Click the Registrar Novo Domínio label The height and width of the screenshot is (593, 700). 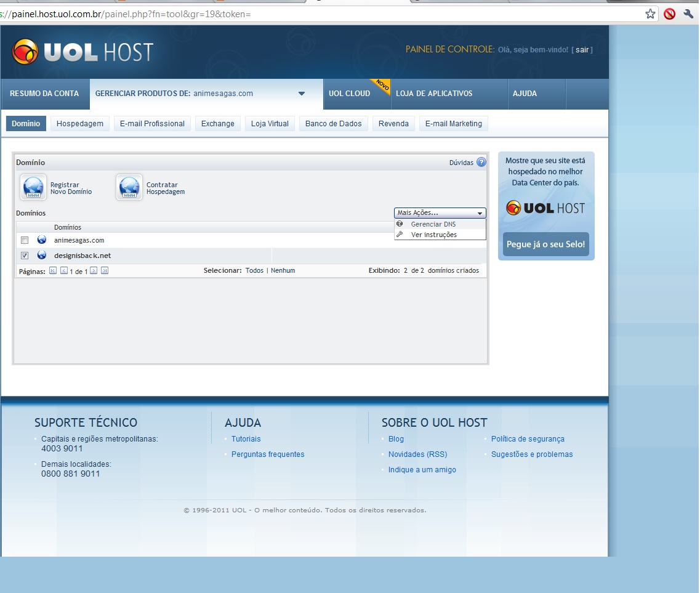click(71, 188)
